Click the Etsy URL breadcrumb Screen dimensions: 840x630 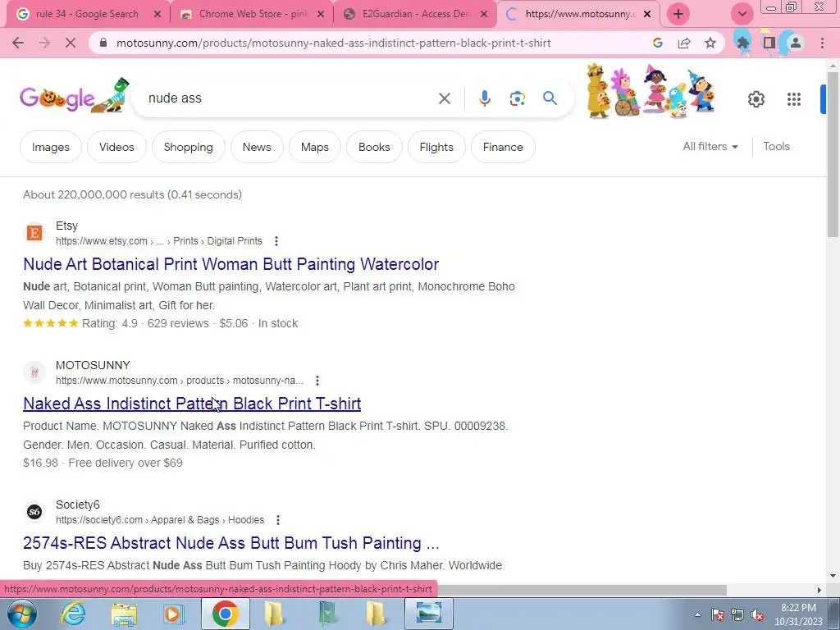click(159, 241)
